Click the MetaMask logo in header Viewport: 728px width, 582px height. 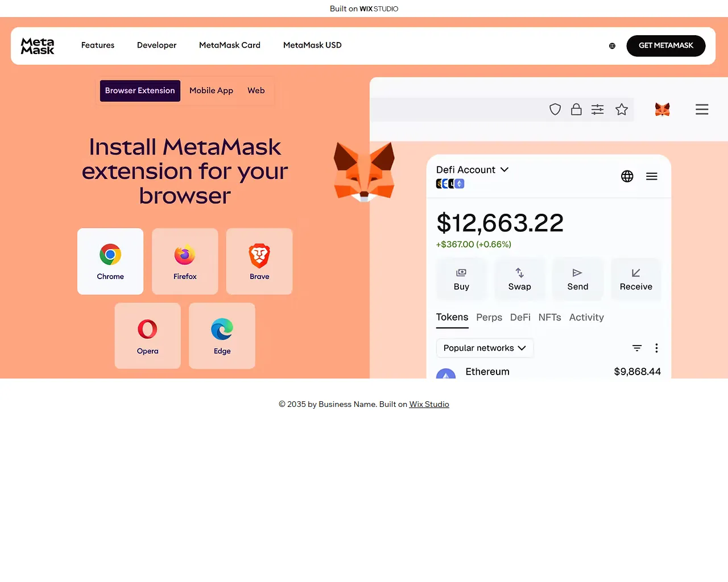(38, 45)
